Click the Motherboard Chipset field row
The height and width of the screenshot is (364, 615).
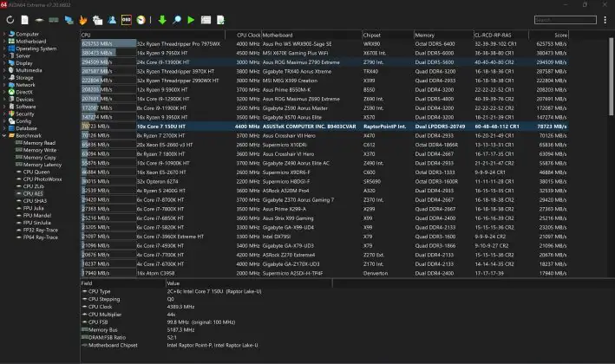[x=206, y=345]
